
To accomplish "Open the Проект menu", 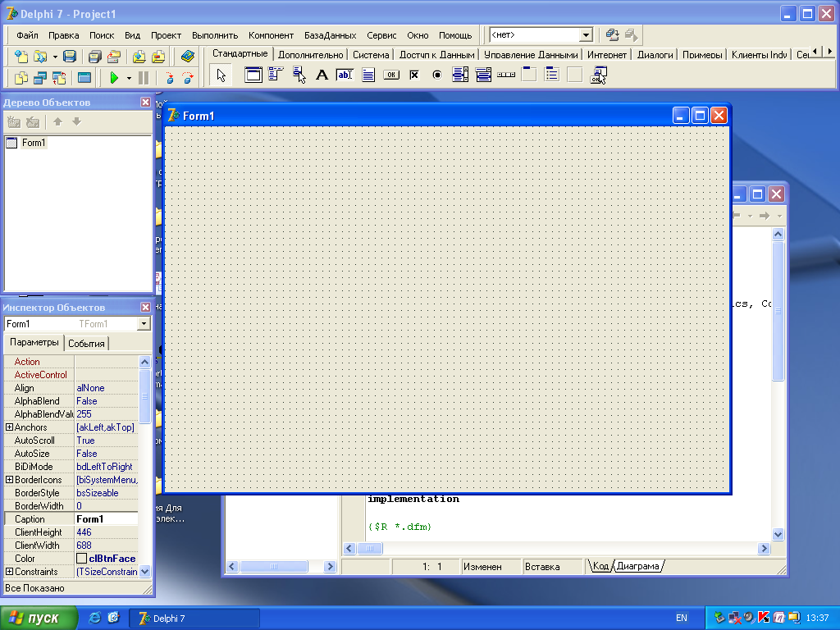I will coord(166,35).
